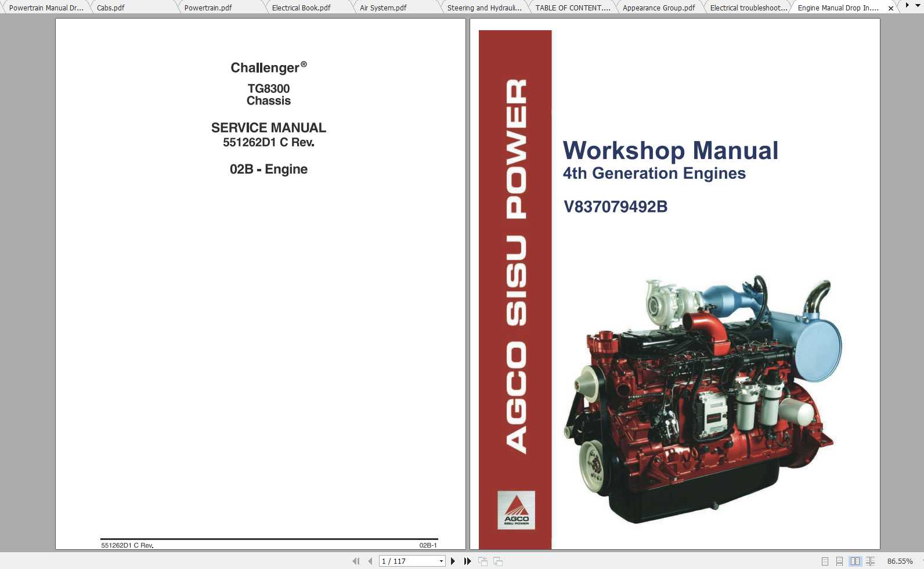Screen dimensions: 924x569
Task: Go to the first page
Action: (356, 561)
